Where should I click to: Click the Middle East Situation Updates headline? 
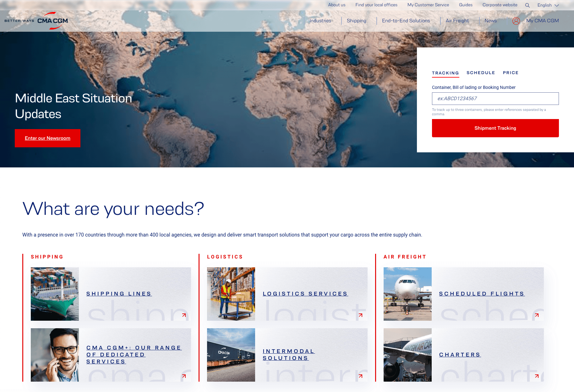[x=74, y=106]
